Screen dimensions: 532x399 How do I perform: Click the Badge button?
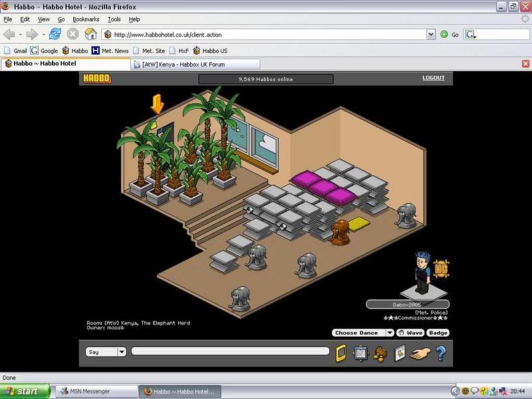click(x=438, y=332)
